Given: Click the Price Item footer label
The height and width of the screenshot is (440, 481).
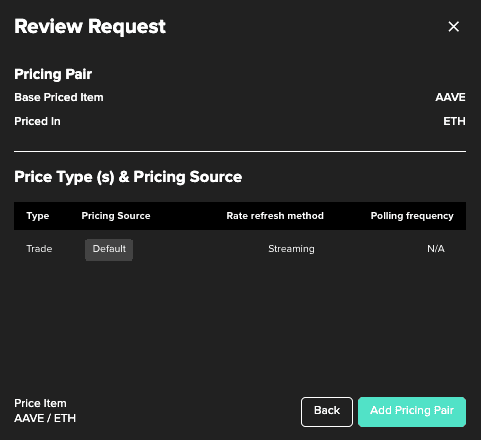Looking at the screenshot, I should 40,403.
